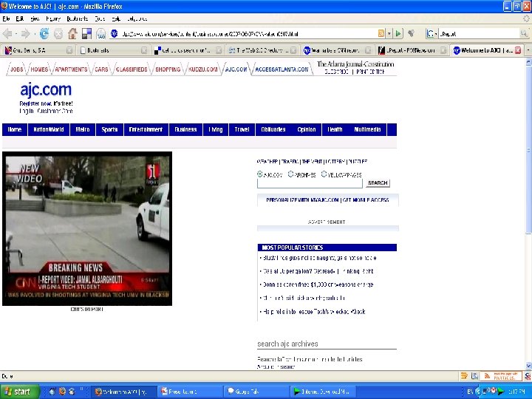Click the orange notes icon in status bar

pyautogui.click(x=464, y=376)
